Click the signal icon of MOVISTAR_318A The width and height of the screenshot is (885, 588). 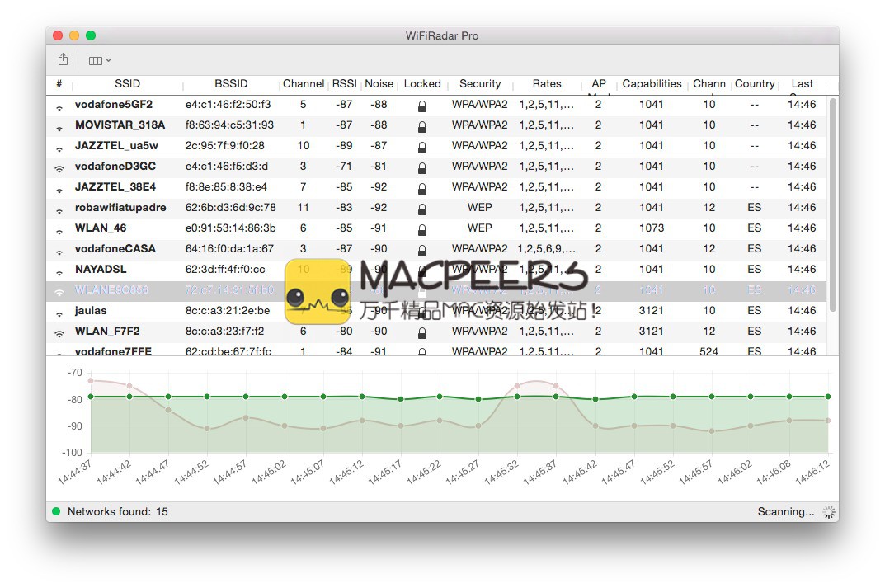(59, 128)
